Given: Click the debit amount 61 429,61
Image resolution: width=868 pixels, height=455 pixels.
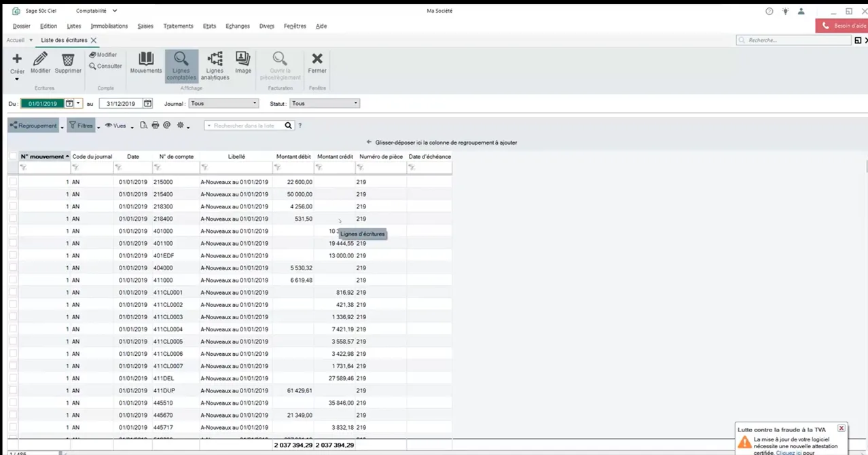Looking at the screenshot, I should tap(299, 390).
